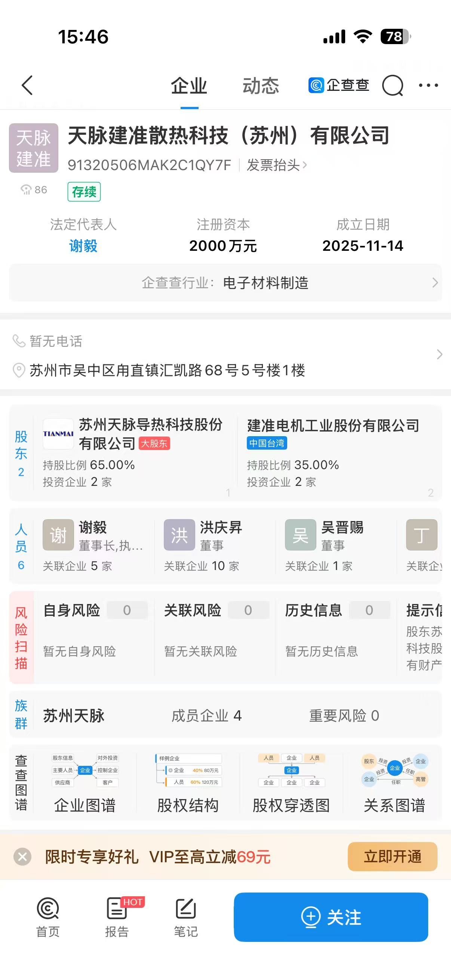
Task: Tap the back arrow icon
Action: tap(27, 85)
